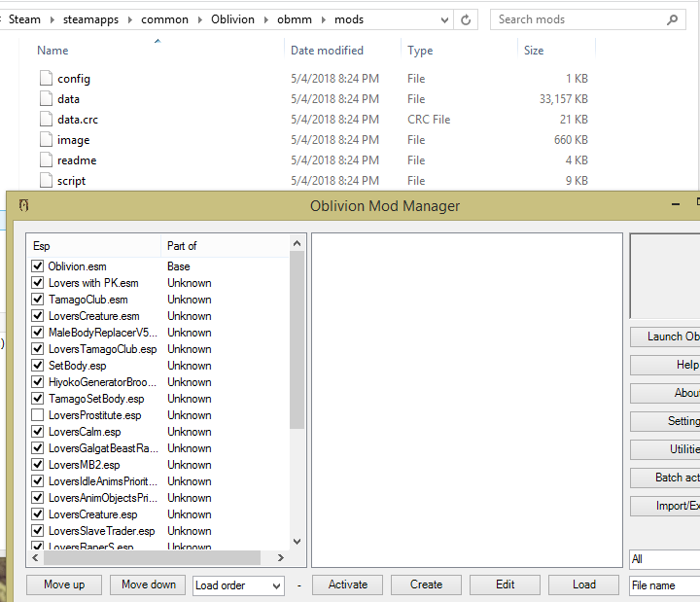
Task: Uncheck SetBody.esp
Action: [x=38, y=366]
